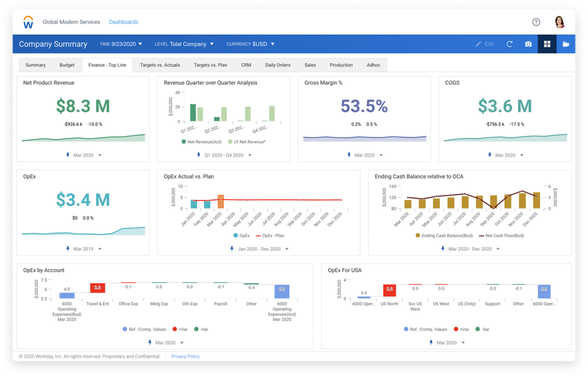The width and height of the screenshot is (588, 377).
Task: Click the Workday logo
Action: click(x=28, y=22)
